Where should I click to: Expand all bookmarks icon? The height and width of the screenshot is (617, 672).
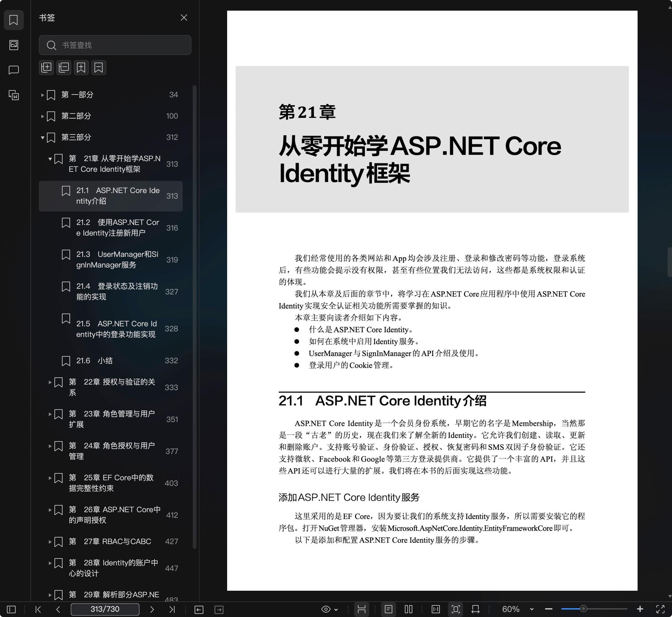click(x=46, y=68)
